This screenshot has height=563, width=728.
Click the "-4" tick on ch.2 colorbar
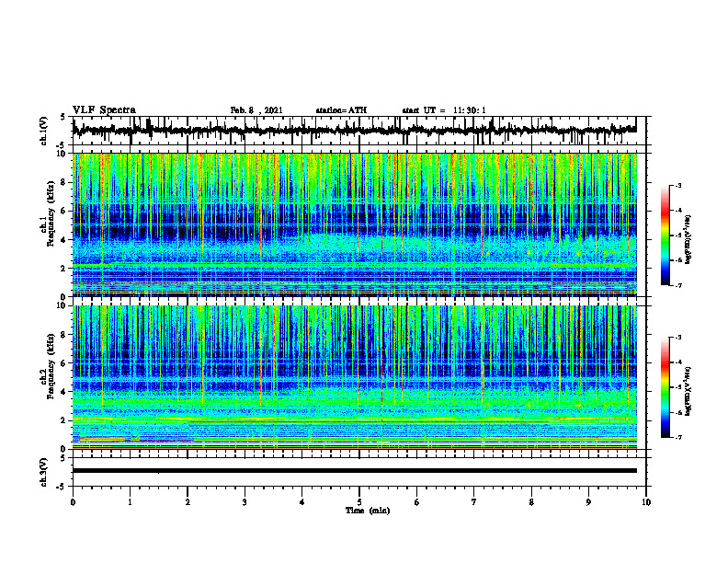[678, 362]
